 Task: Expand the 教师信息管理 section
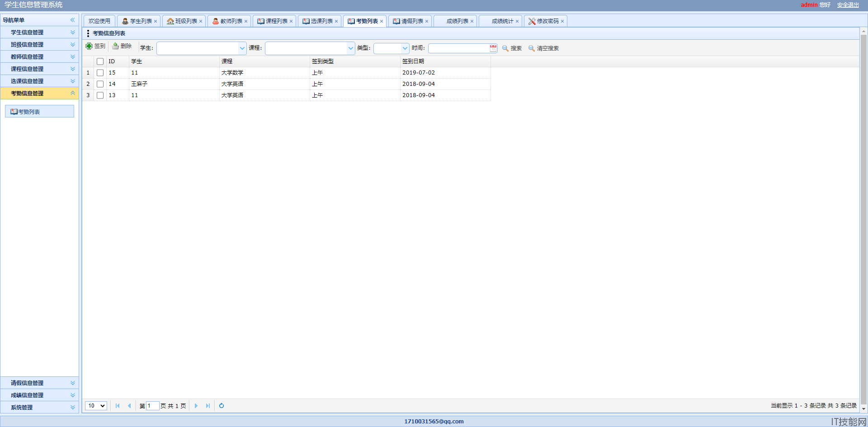click(39, 57)
